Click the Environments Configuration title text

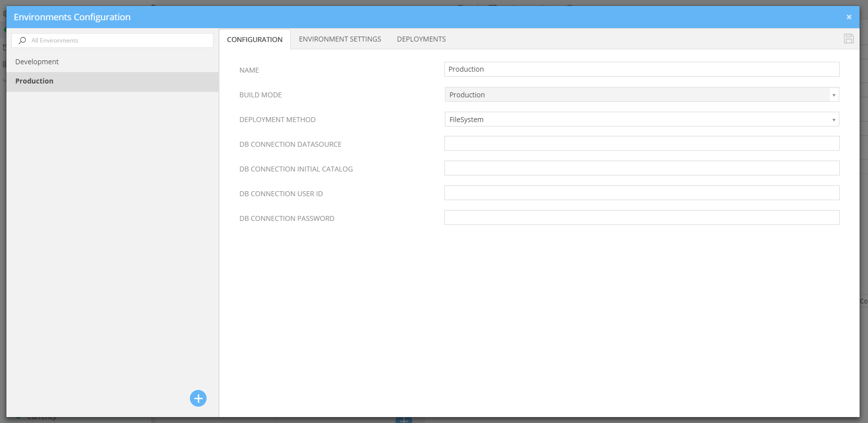tap(72, 17)
